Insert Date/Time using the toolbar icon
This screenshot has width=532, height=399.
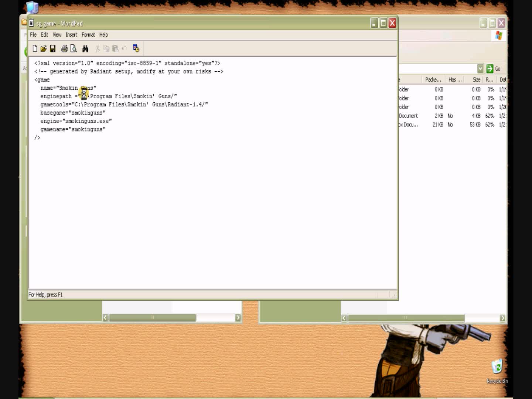(136, 48)
